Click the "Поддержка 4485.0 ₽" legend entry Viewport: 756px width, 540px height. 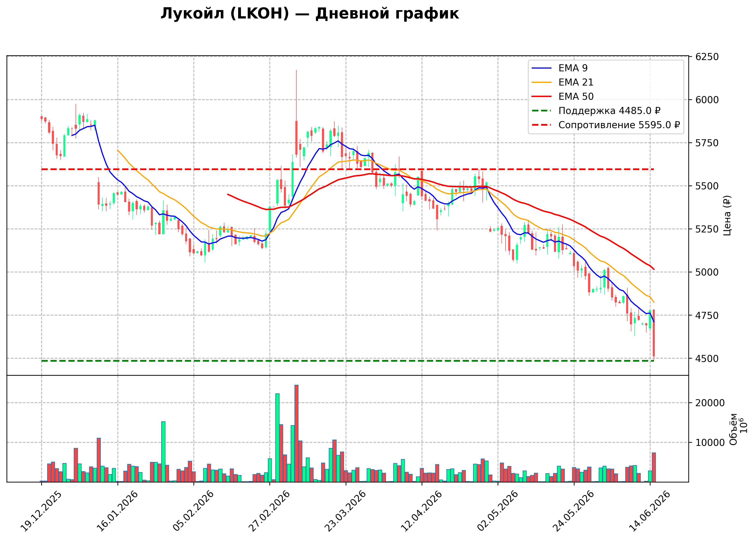click(609, 111)
